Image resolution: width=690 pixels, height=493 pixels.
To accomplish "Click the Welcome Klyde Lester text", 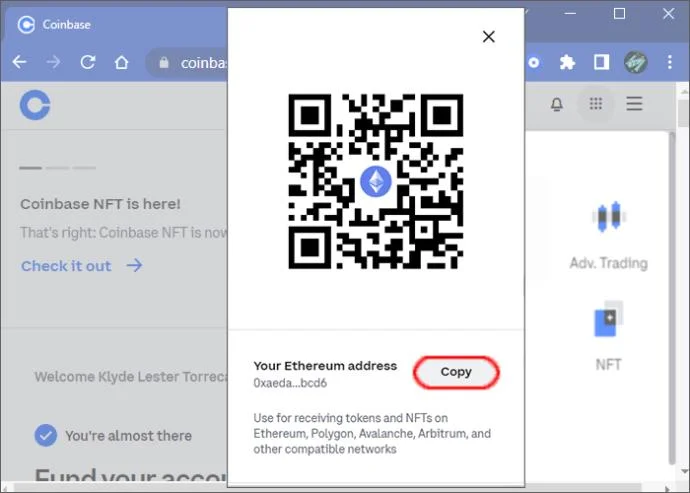I will point(131,377).
